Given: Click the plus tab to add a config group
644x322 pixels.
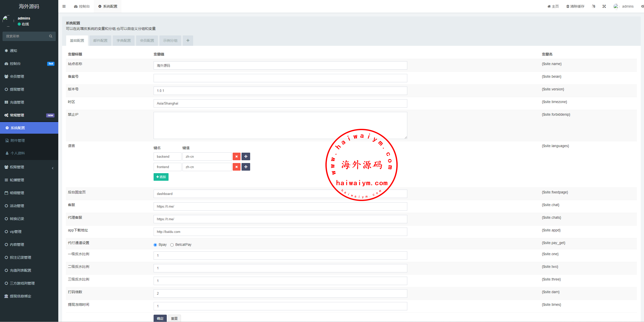Looking at the screenshot, I should tap(188, 41).
